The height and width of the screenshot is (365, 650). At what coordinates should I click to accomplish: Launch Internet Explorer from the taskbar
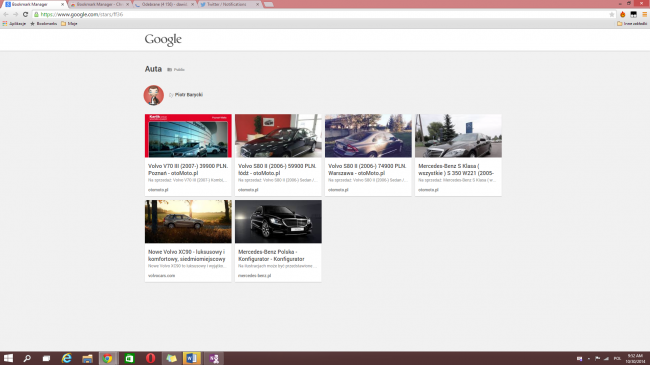point(66,358)
